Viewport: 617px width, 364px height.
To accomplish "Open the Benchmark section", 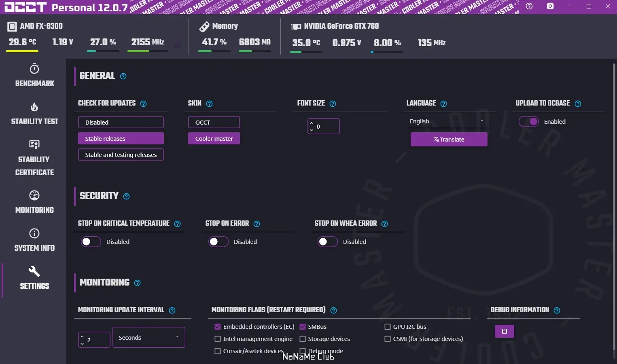I will [x=34, y=75].
